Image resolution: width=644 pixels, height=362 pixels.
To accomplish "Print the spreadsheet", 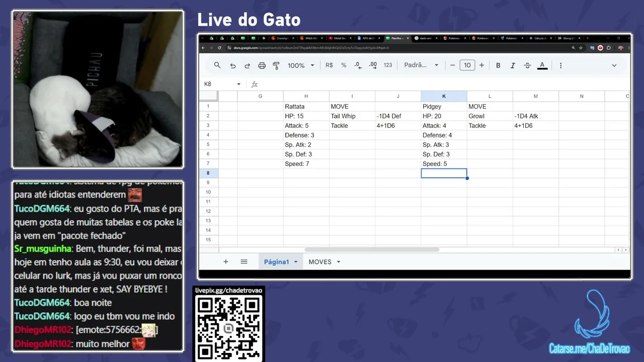I will pos(262,65).
